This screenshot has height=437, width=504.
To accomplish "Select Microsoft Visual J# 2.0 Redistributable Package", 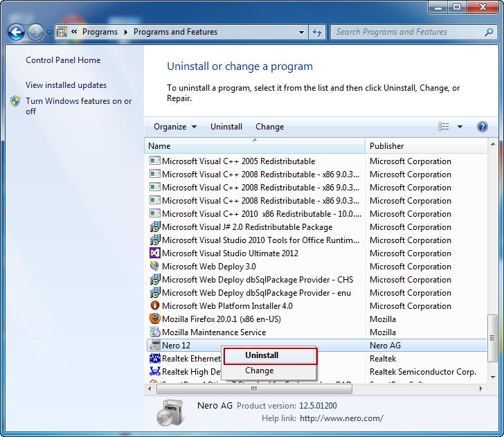I will 247,227.
